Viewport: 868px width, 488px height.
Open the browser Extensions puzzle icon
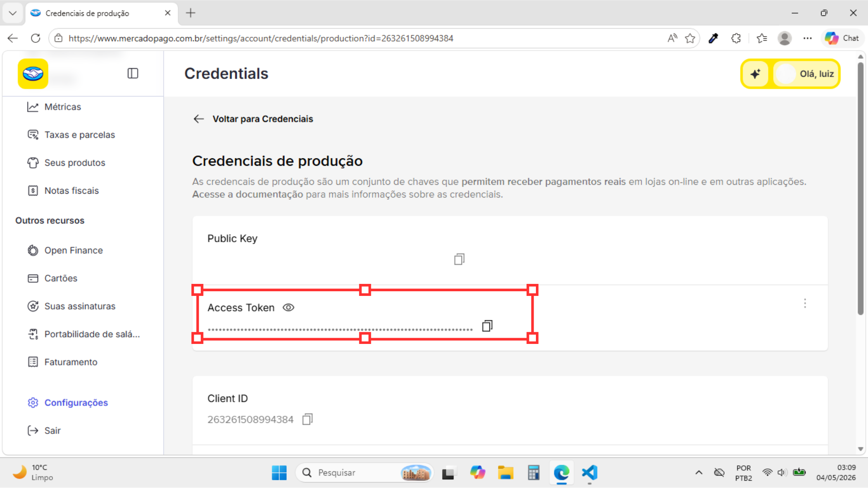pyautogui.click(x=736, y=38)
